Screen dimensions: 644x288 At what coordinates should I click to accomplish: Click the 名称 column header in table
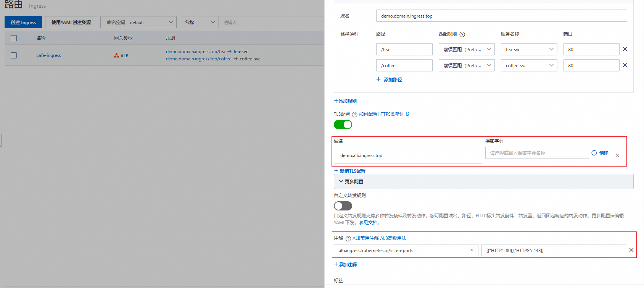point(41,38)
